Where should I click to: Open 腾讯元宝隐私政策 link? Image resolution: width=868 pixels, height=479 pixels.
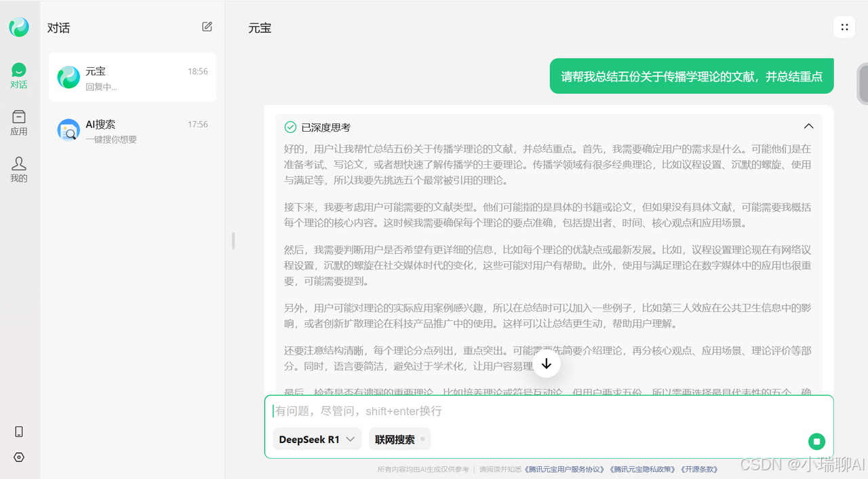coord(642,470)
